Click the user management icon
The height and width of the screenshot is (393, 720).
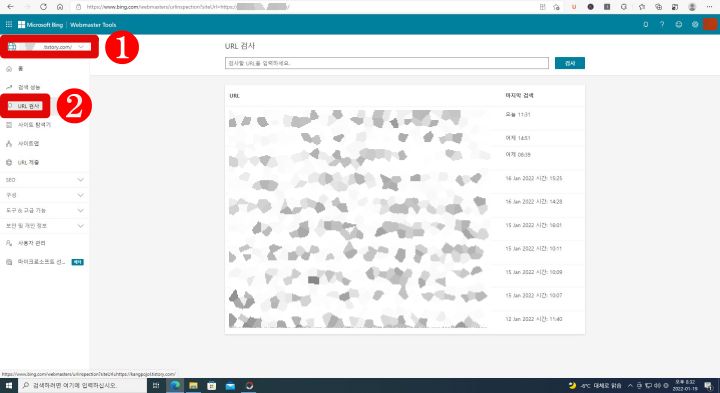(9, 243)
